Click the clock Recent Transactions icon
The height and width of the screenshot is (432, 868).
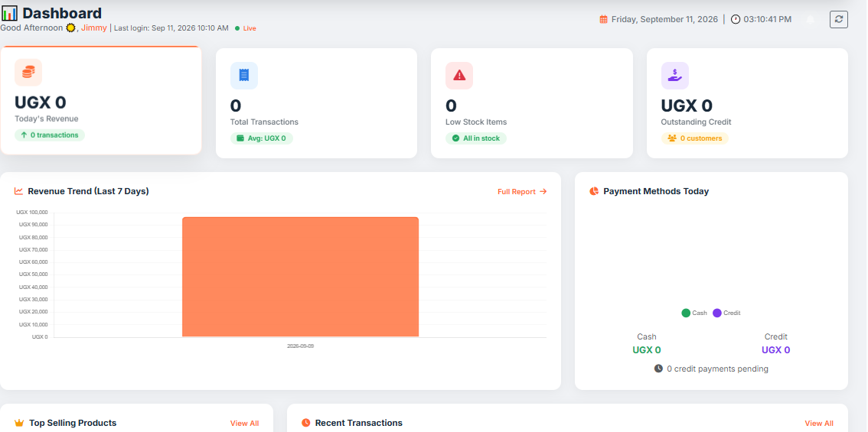point(306,423)
